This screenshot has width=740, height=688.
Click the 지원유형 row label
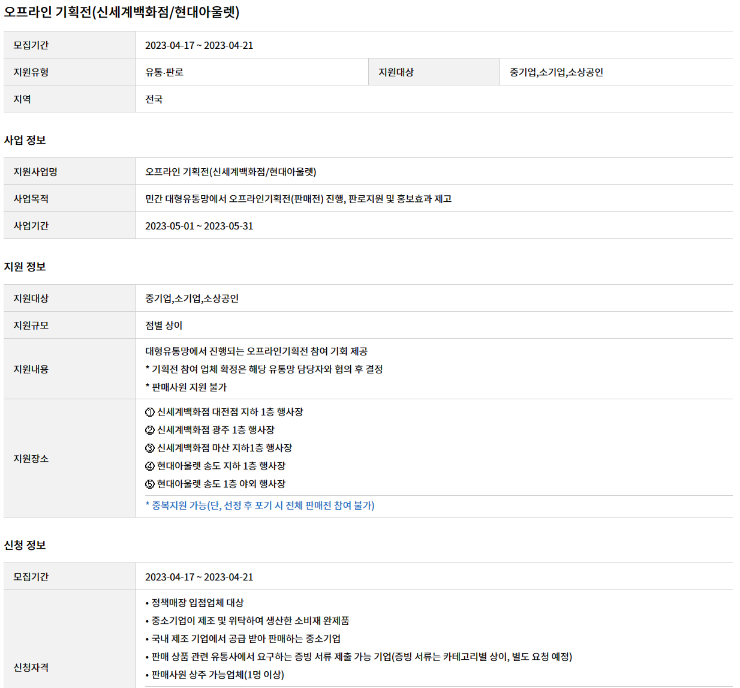pyautogui.click(x=31, y=72)
